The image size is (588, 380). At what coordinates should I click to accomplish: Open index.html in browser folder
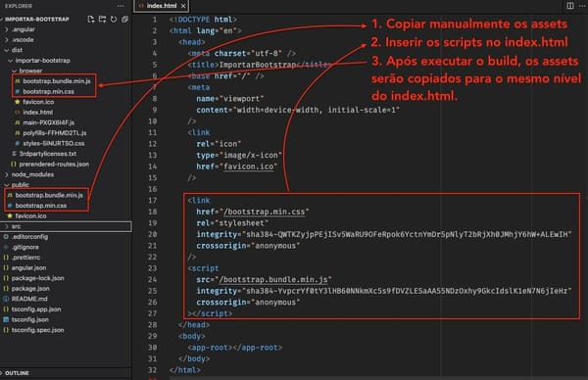pyautogui.click(x=37, y=113)
